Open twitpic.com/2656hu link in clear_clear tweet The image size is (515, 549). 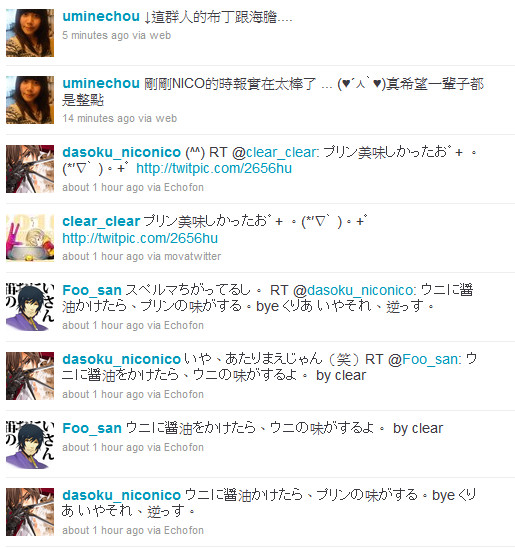pyautogui.click(x=140, y=238)
